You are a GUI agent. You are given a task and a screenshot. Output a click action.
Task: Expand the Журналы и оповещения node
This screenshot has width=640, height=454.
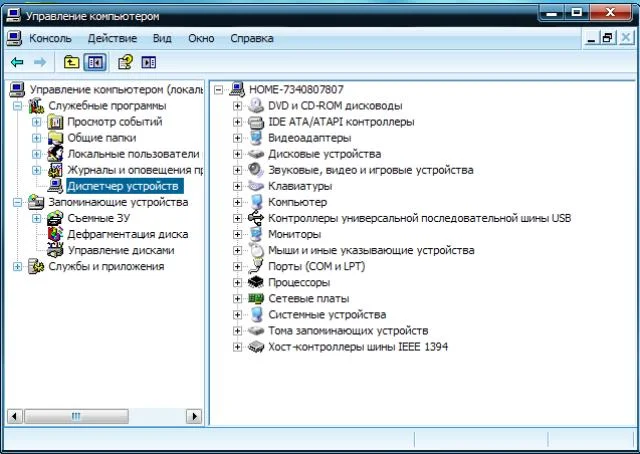pos(36,170)
